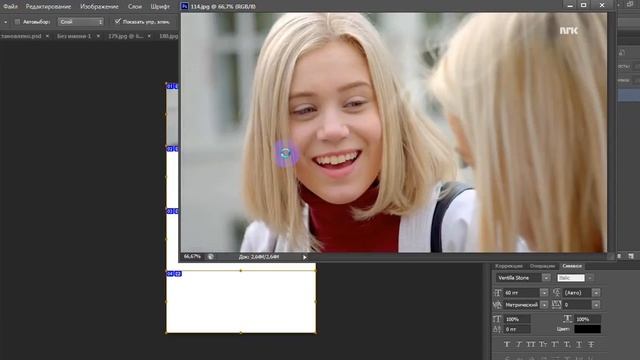Open the document info arrow menu
Screen dimensions: 640x360
(304, 257)
